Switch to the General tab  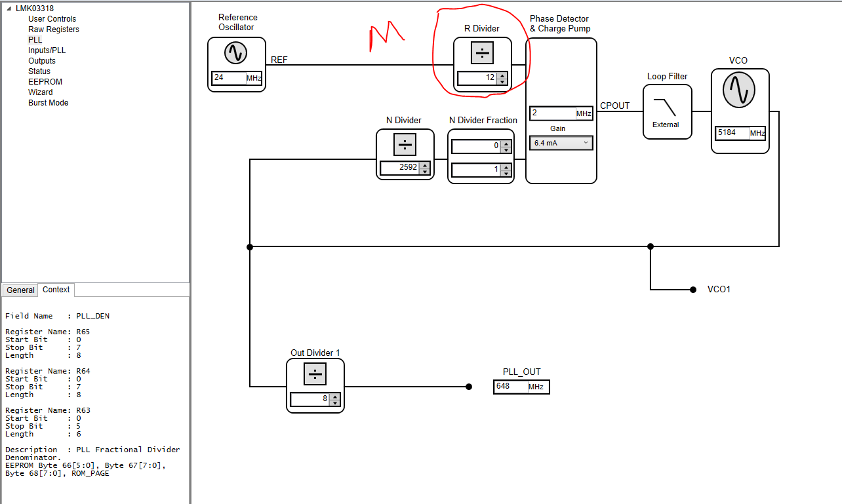tap(20, 290)
